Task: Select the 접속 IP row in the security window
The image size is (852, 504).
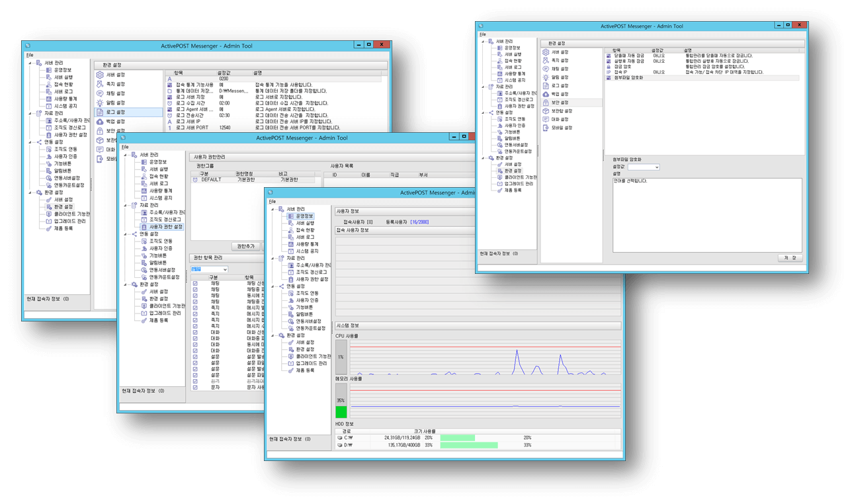Action: click(x=703, y=72)
